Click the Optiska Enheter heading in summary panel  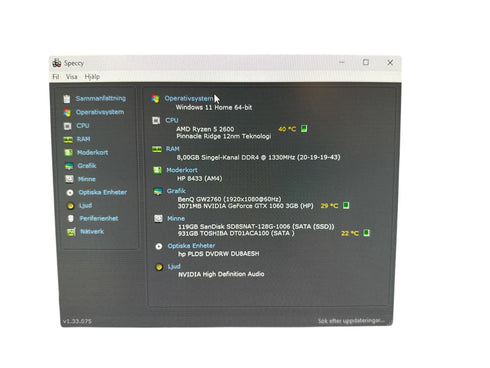191,246
